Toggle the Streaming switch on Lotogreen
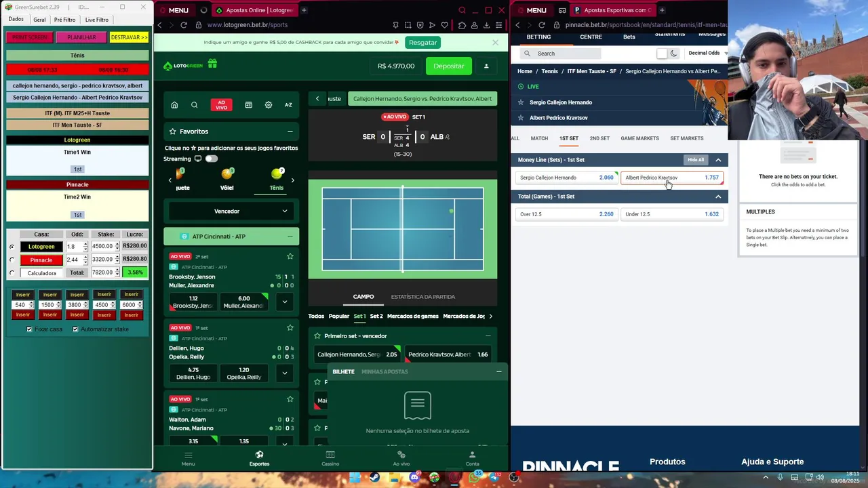This screenshot has height=488, width=868. click(212, 159)
